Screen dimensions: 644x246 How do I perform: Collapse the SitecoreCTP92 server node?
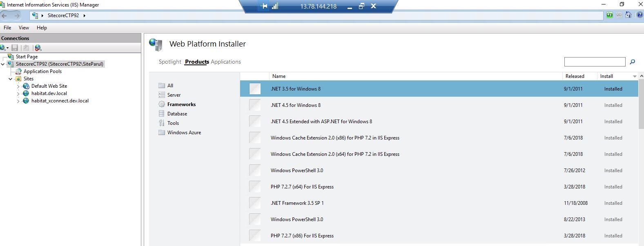tap(3, 64)
